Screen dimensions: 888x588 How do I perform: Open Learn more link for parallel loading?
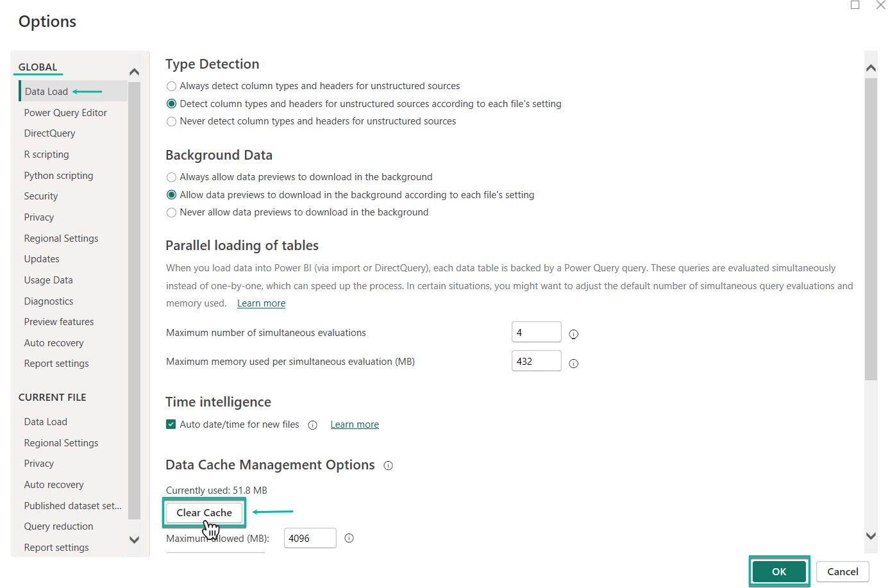[x=261, y=303]
